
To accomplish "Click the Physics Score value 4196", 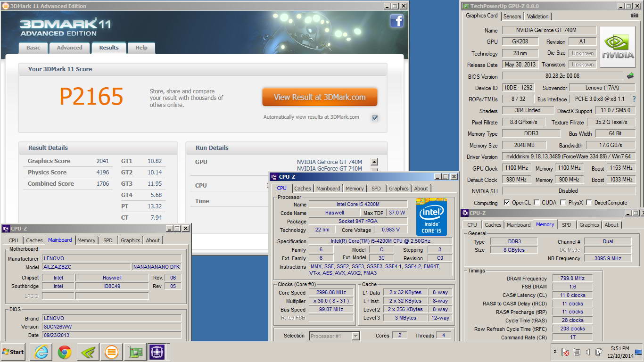I will pos(103,173).
